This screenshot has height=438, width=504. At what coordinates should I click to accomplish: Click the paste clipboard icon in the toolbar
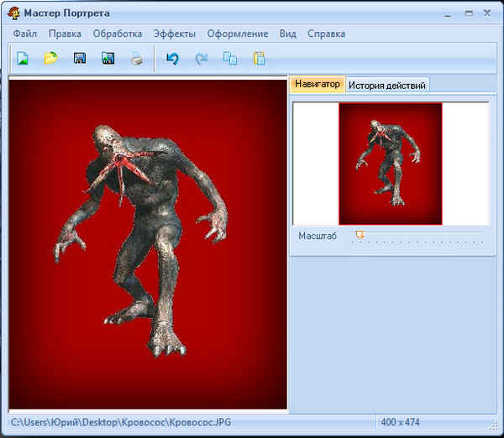(x=258, y=59)
